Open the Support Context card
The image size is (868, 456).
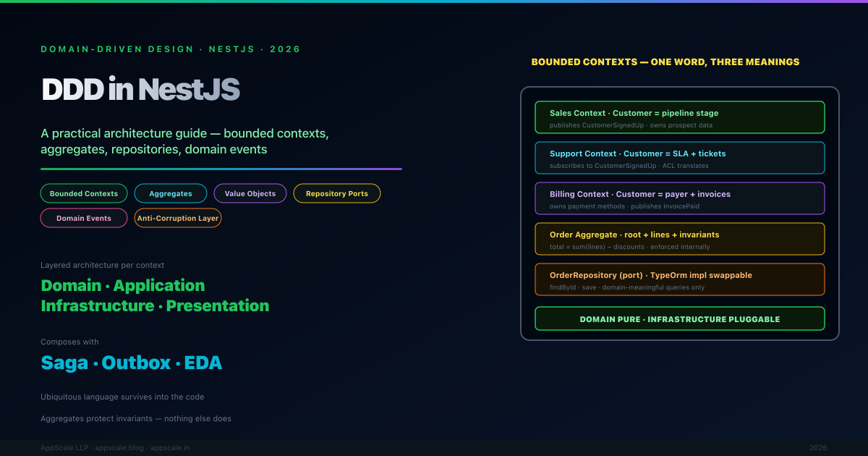(679, 158)
